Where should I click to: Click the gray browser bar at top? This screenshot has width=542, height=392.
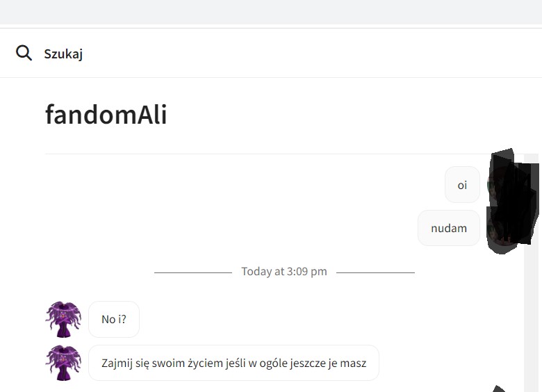pos(271,12)
